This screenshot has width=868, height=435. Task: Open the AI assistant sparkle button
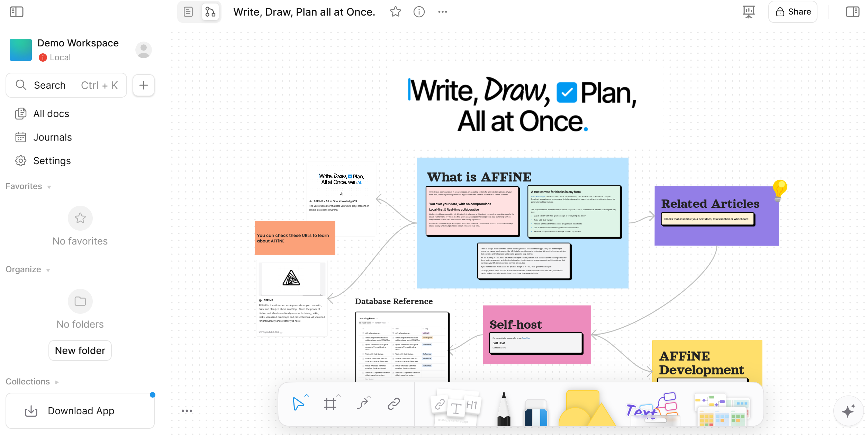848,411
